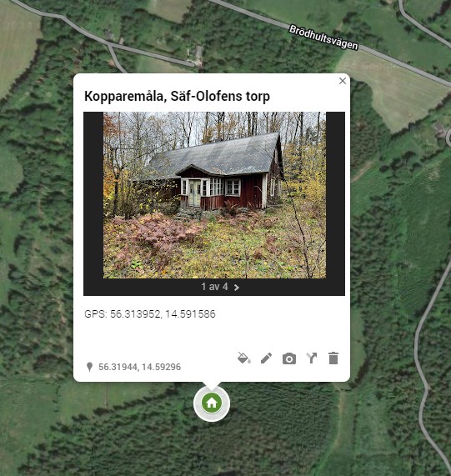
Task: Click the pencil edit icon
Action: (267, 358)
